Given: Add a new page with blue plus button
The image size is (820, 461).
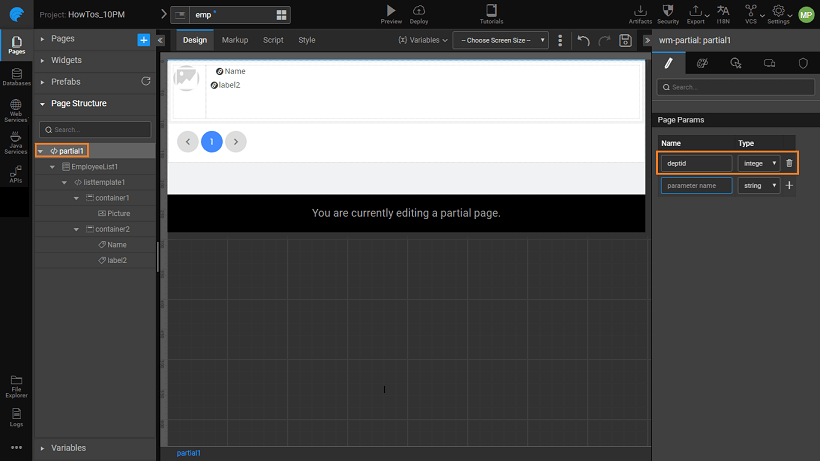Looking at the screenshot, I should point(143,39).
